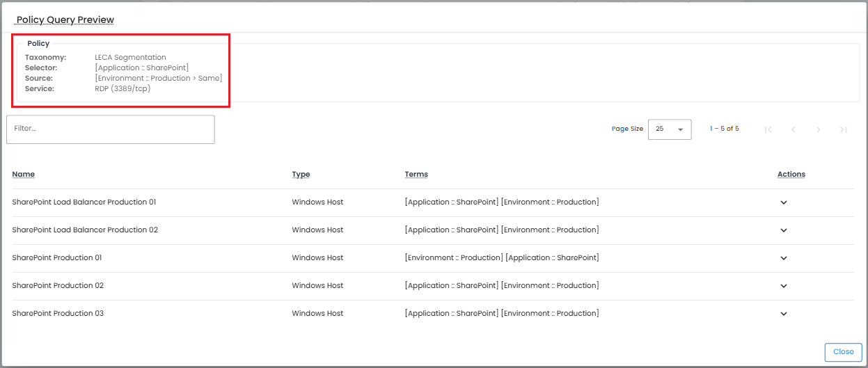
Task: Expand actions chevron for SharePoint Production 03
Action: pos(783,314)
